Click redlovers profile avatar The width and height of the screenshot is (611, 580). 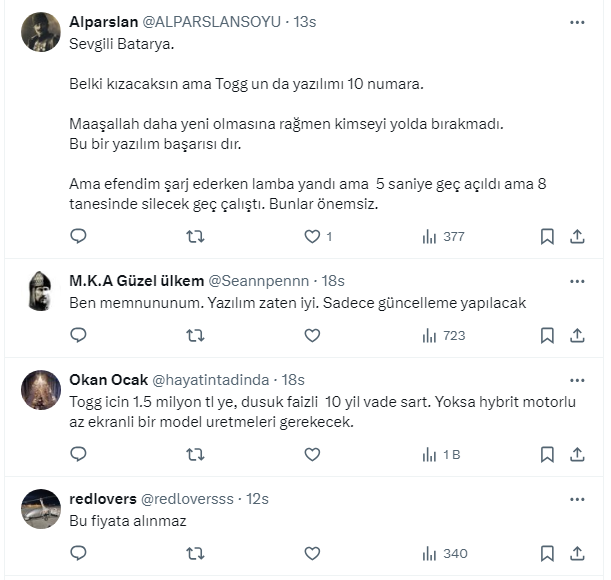41,509
